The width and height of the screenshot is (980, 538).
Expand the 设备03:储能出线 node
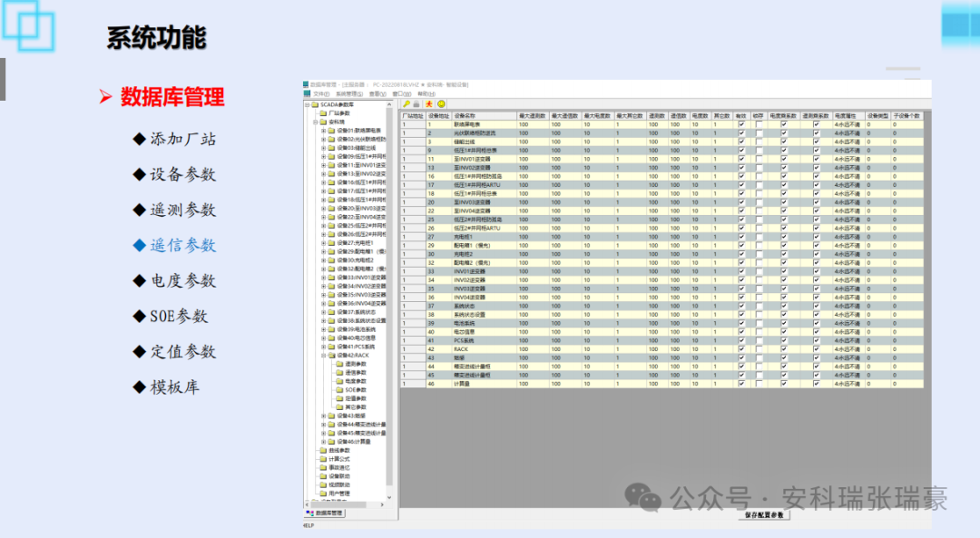pos(324,148)
